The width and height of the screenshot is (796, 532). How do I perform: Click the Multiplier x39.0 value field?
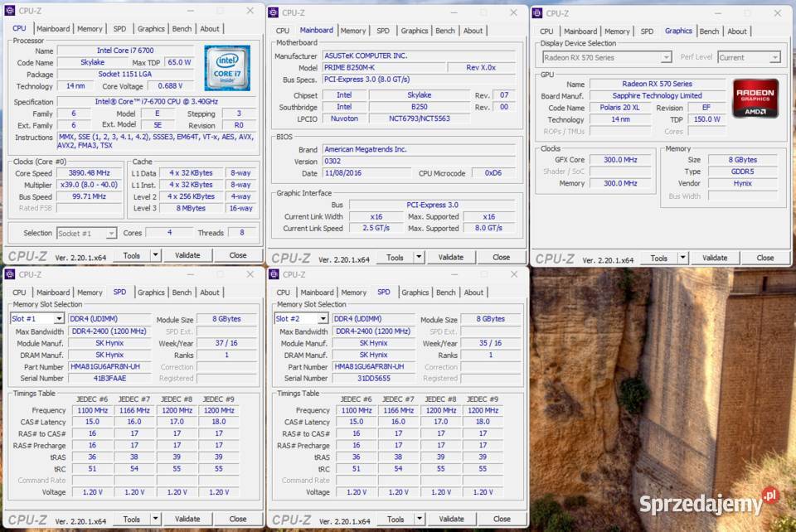click(x=90, y=185)
